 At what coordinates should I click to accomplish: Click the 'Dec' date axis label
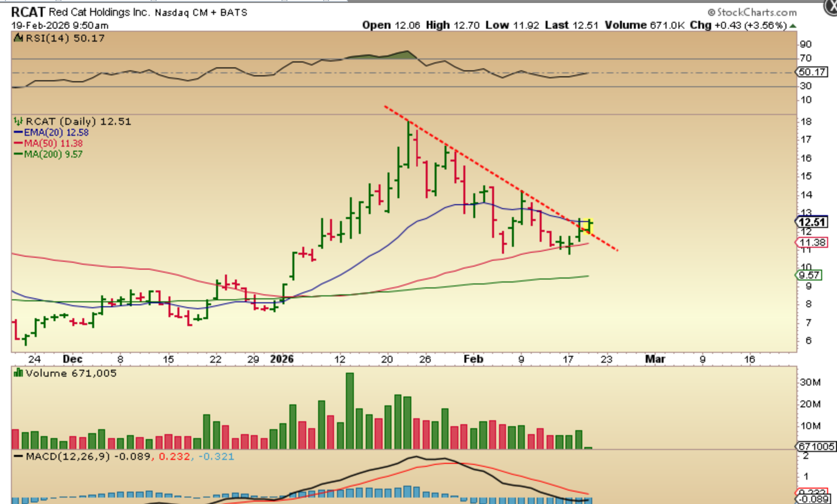pyautogui.click(x=72, y=359)
